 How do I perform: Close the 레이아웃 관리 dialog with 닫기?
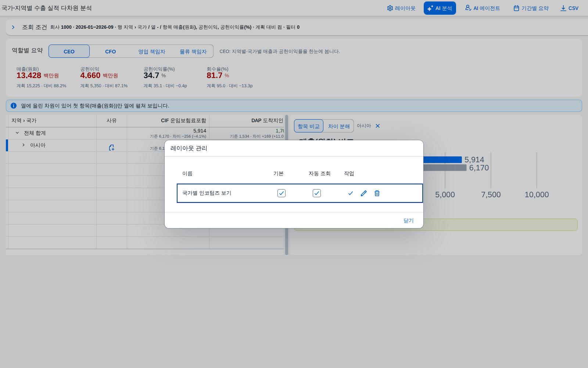[x=409, y=220]
